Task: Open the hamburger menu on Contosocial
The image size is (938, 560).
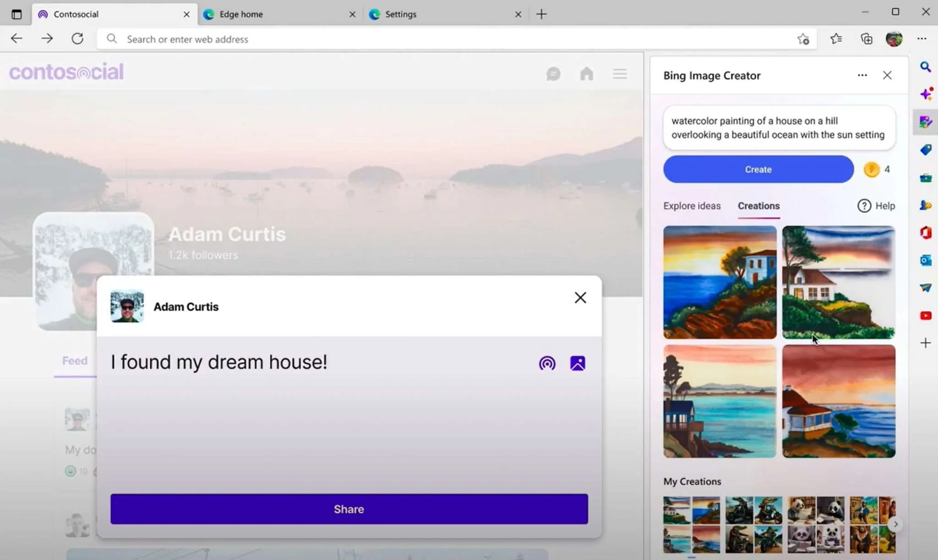Action: [x=619, y=73]
